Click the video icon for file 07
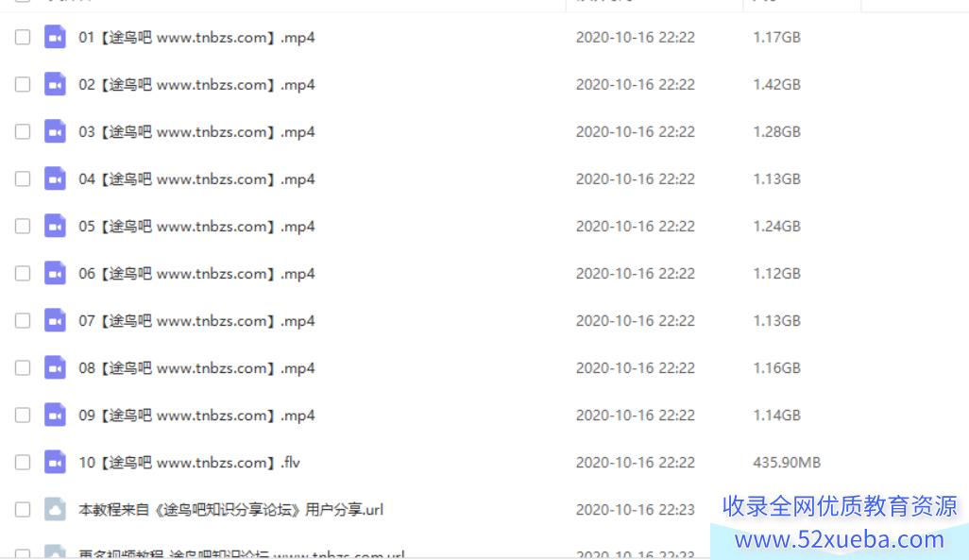 [x=55, y=321]
